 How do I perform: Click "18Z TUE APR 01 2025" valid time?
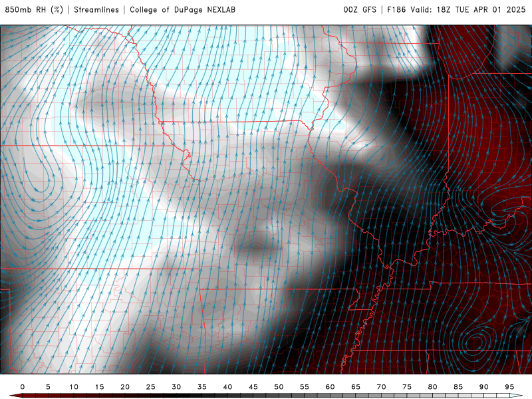tap(481, 9)
